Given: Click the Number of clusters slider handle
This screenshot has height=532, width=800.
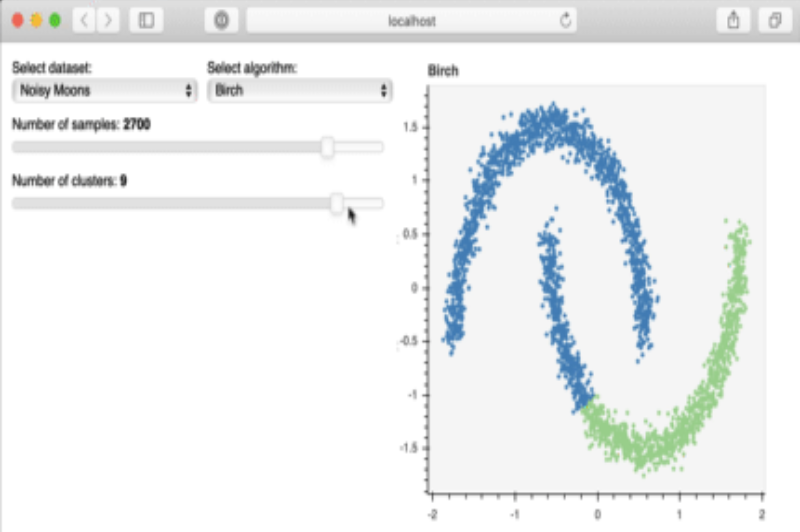Looking at the screenshot, I should (337, 203).
